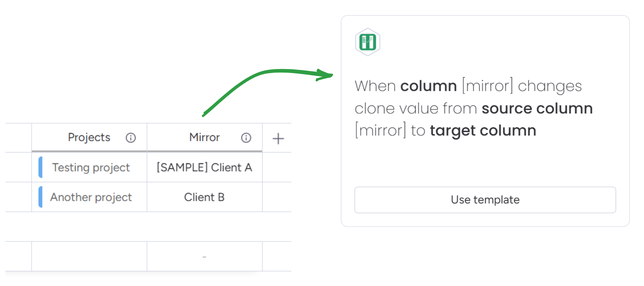This screenshot has width=644, height=286.
Task: Click the green column app icon
Action: [x=367, y=42]
